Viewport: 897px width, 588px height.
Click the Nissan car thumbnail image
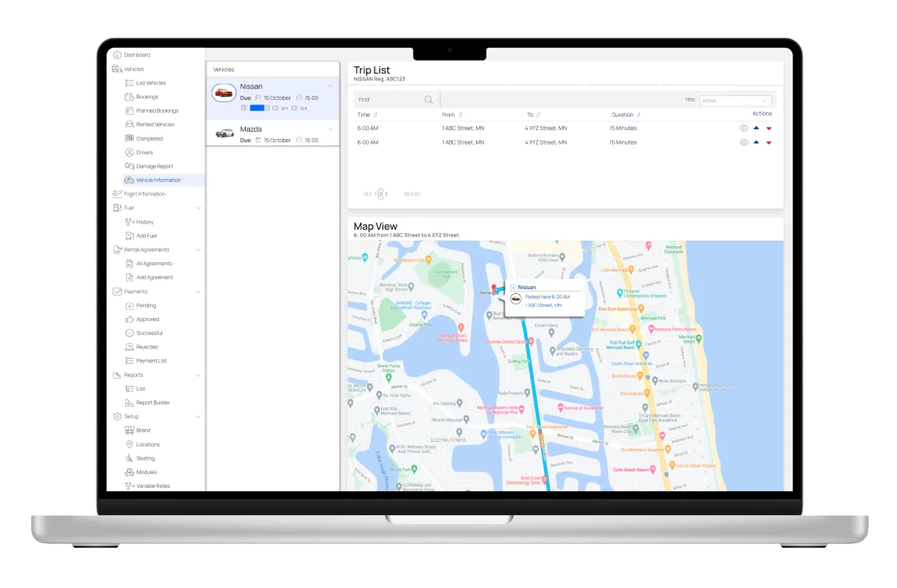224,93
